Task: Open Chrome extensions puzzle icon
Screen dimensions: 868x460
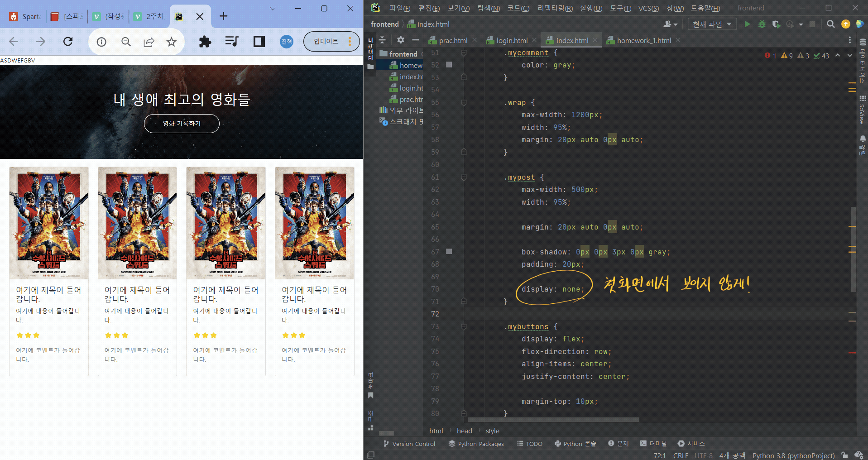Action: pos(205,42)
